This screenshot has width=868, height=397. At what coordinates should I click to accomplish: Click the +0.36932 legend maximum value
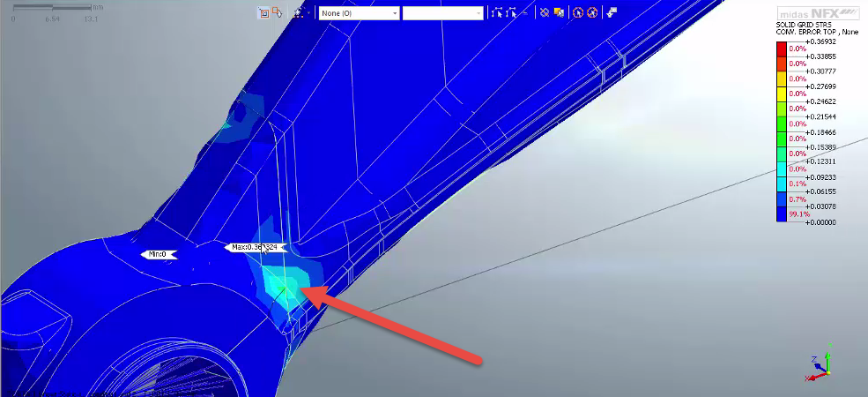(820, 41)
